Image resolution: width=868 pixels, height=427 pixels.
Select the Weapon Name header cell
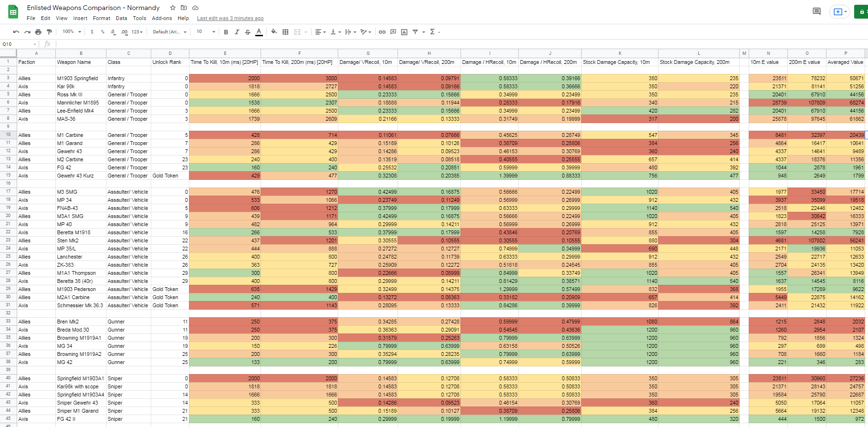click(x=81, y=62)
